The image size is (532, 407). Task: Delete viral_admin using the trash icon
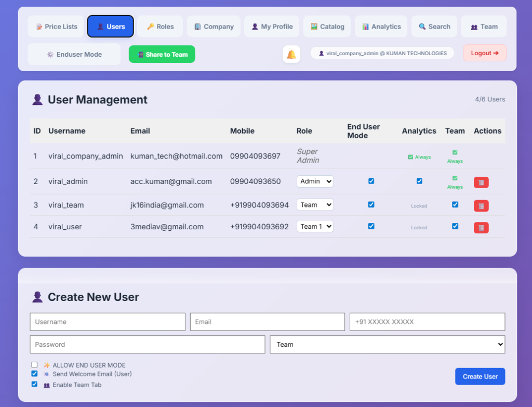click(481, 182)
